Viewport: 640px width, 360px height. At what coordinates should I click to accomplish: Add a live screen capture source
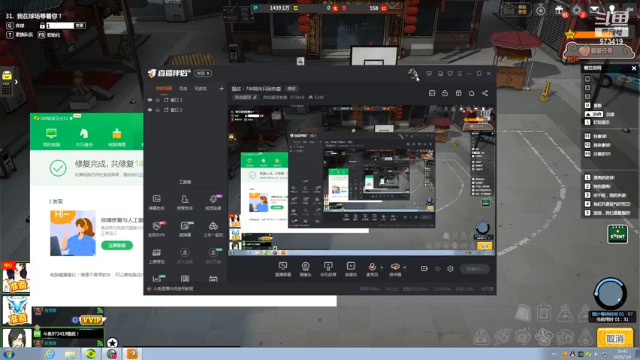pos(282,269)
